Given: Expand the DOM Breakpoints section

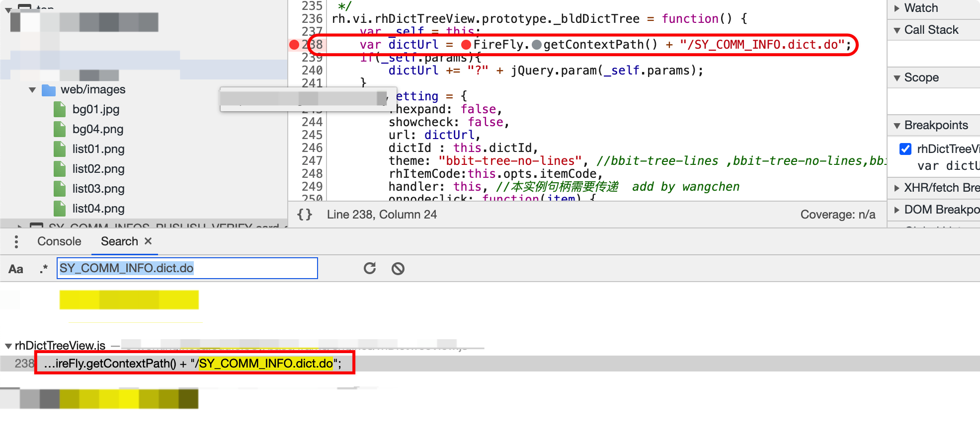Looking at the screenshot, I should click(x=897, y=210).
